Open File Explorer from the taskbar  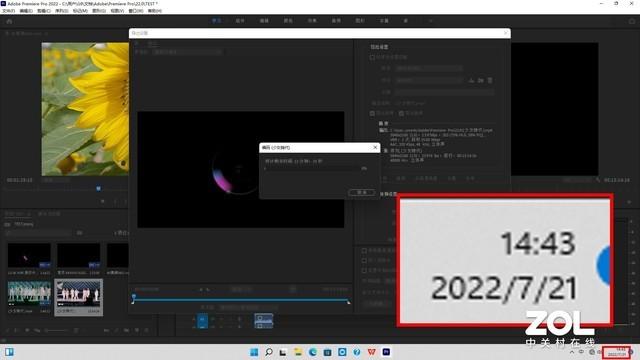coord(298,352)
